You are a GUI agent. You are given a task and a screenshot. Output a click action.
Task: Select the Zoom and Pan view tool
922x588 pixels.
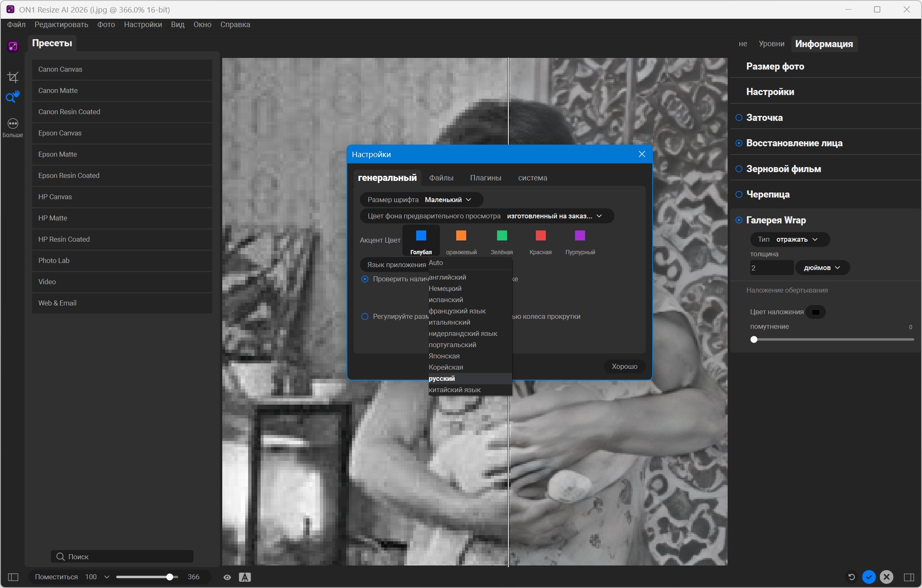click(13, 97)
